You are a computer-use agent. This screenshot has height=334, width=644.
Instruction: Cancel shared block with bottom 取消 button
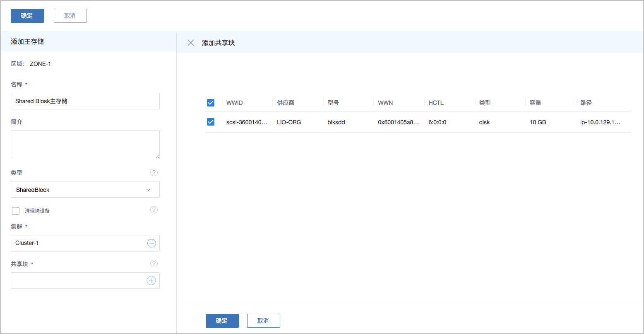pos(264,321)
